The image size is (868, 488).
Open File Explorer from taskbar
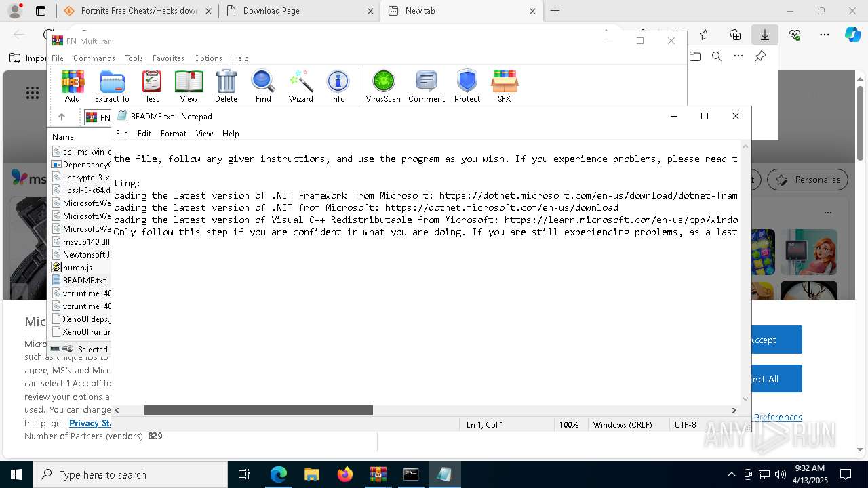coord(311,474)
